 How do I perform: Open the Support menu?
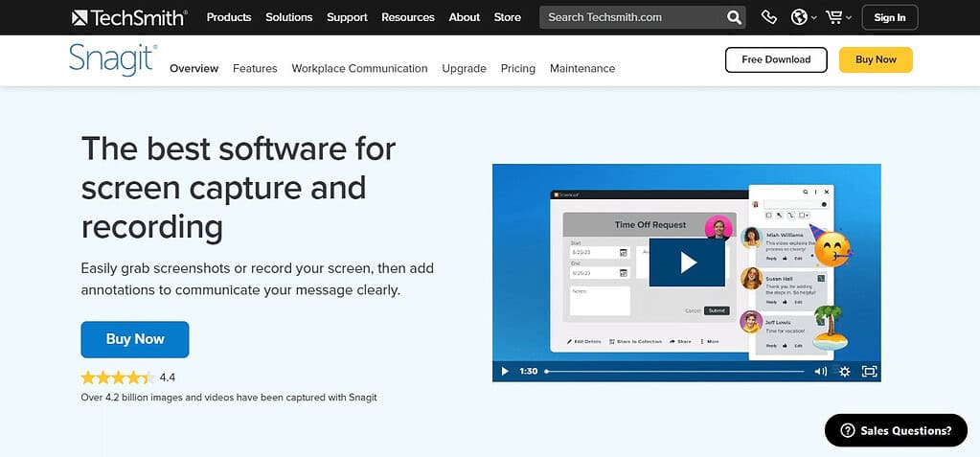click(347, 17)
